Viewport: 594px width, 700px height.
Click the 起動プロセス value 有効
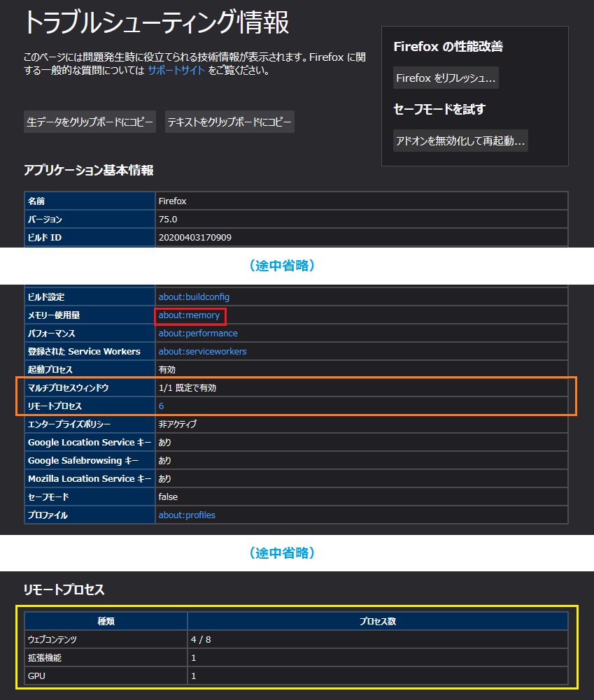click(x=167, y=370)
